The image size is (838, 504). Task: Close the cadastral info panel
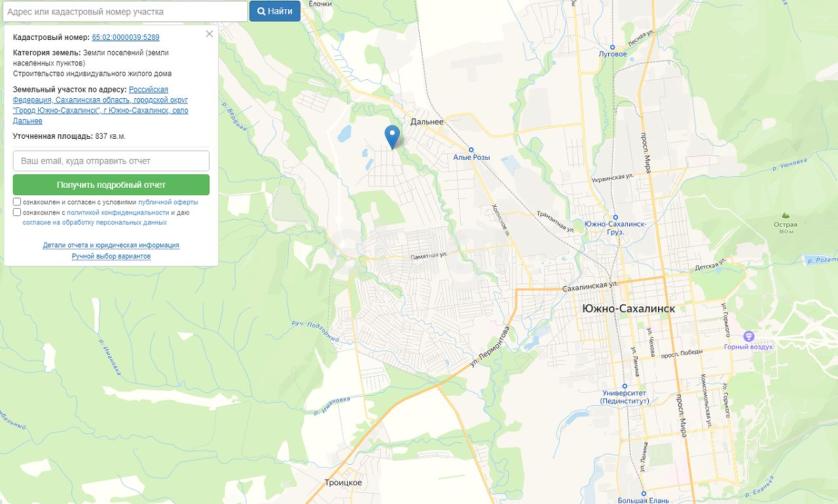(209, 34)
